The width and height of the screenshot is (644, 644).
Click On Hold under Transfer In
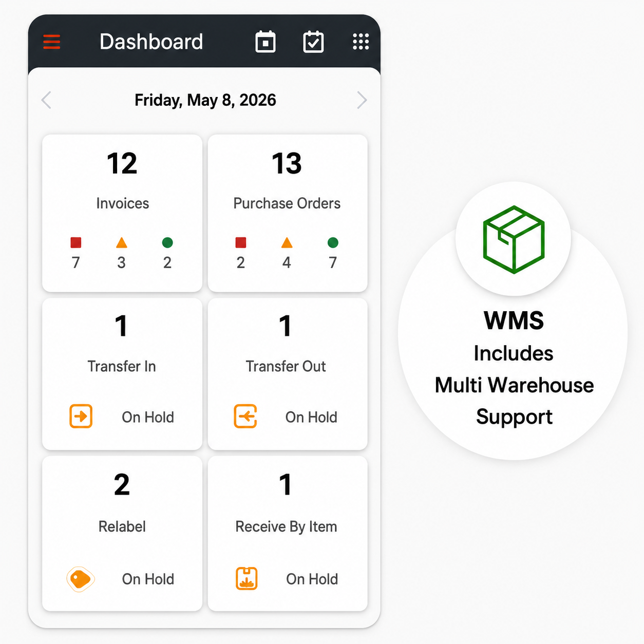pyautogui.click(x=148, y=417)
